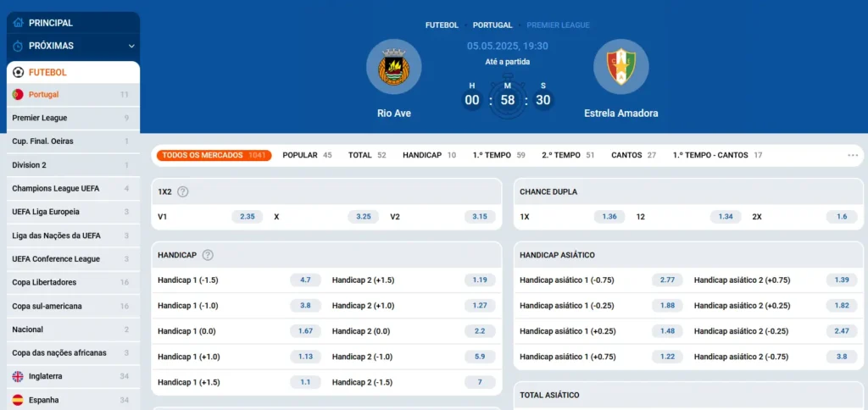Click the Futebol breadcrumb

tap(442, 25)
